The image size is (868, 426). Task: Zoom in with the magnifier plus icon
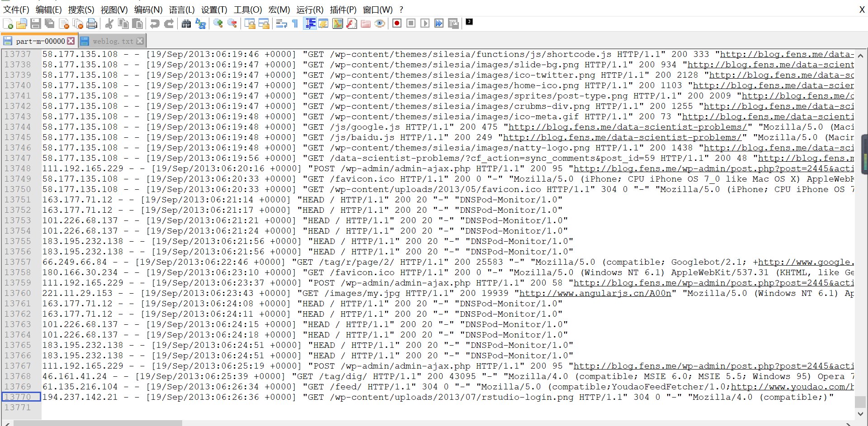(x=218, y=23)
